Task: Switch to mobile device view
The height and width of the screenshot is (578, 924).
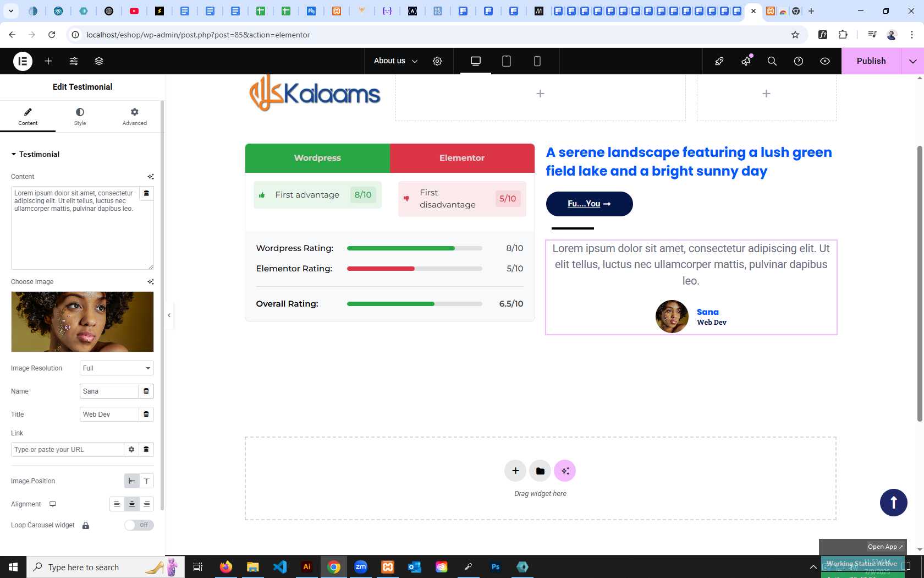Action: click(x=537, y=61)
